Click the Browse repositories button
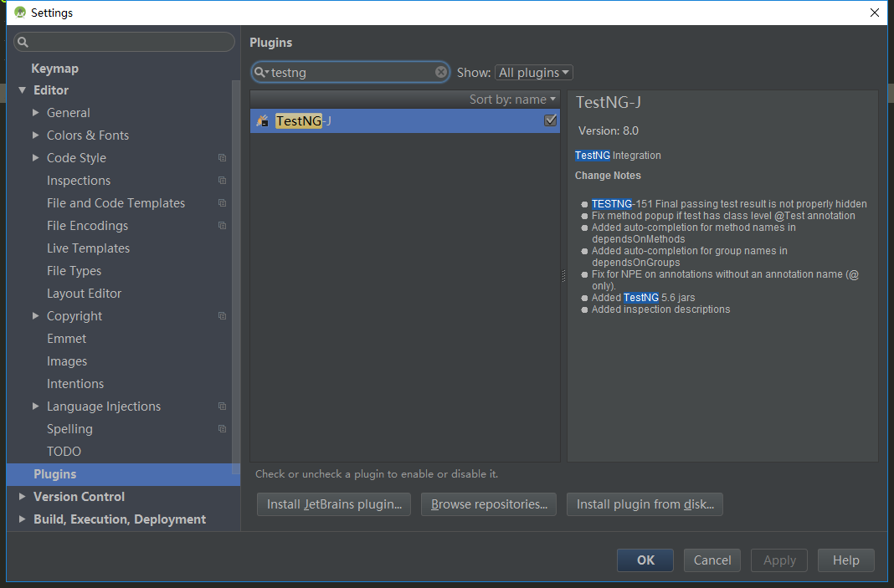 click(489, 504)
